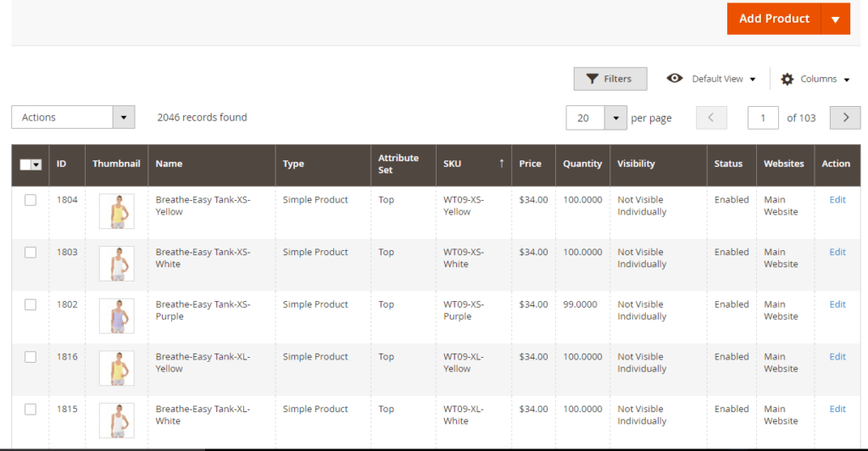Tick the checkbox for product 1816

[31, 357]
